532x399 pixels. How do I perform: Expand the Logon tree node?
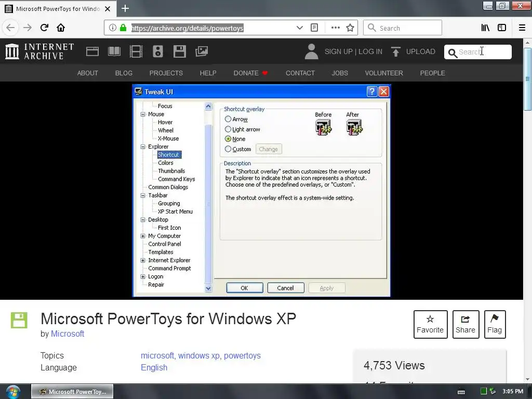143,277
